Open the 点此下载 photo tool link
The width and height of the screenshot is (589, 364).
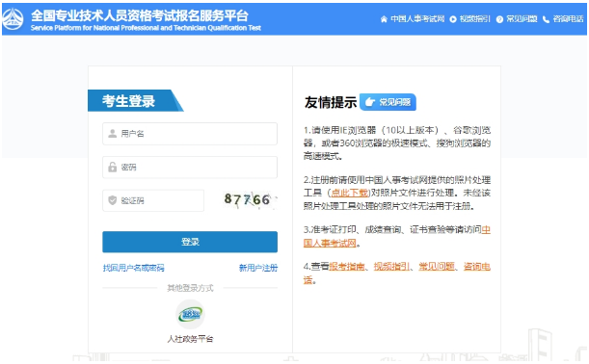(x=350, y=193)
